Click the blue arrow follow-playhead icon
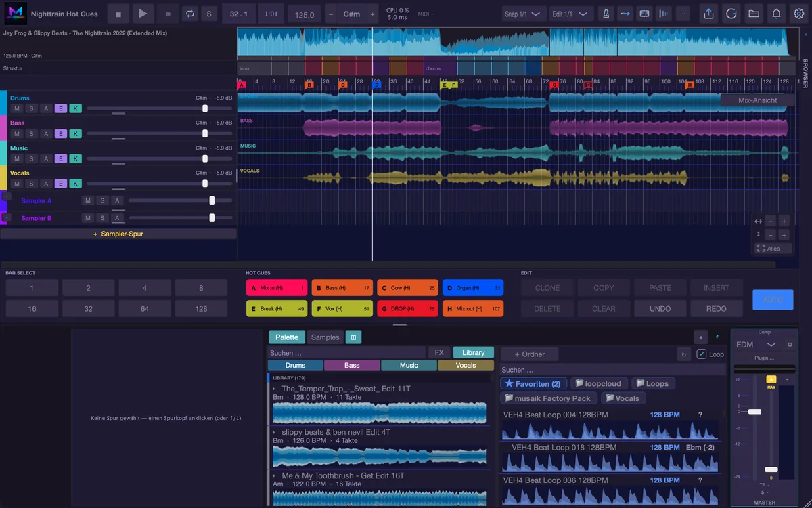812x508 pixels. pyautogui.click(x=625, y=14)
